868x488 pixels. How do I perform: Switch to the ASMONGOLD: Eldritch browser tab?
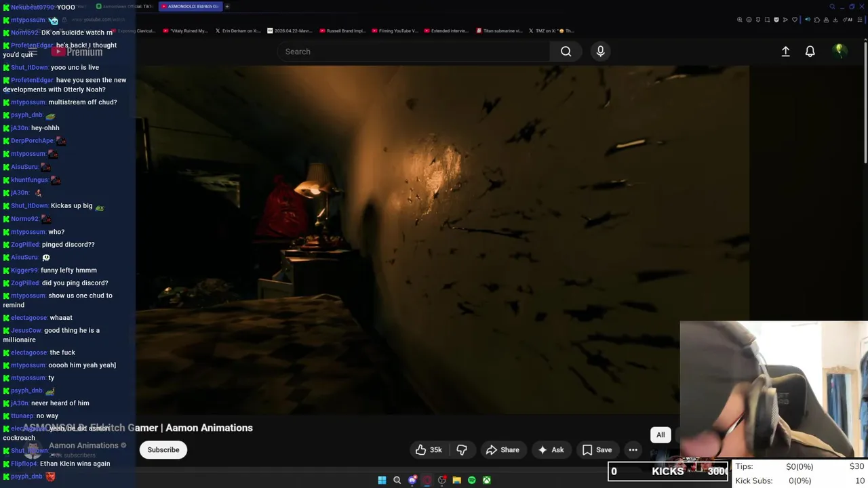click(191, 7)
